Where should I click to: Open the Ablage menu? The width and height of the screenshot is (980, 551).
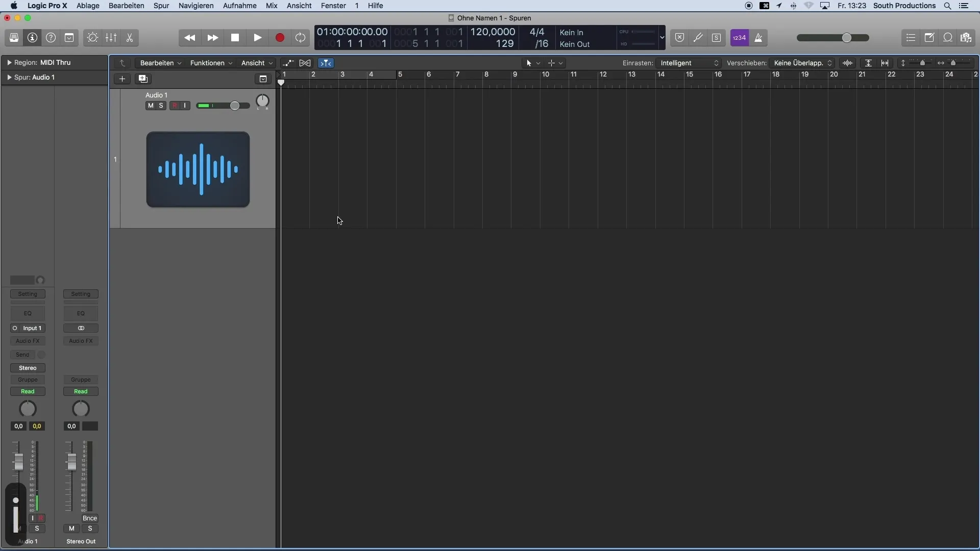click(88, 6)
